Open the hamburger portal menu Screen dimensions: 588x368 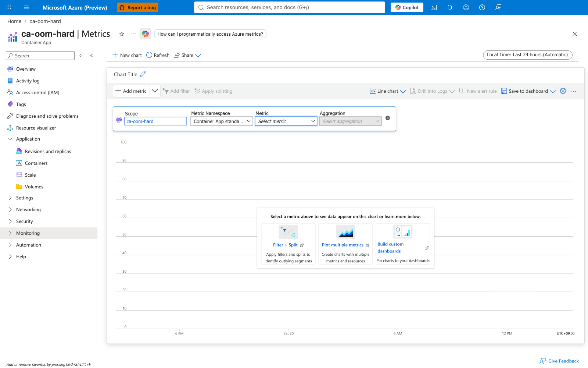[26, 7]
